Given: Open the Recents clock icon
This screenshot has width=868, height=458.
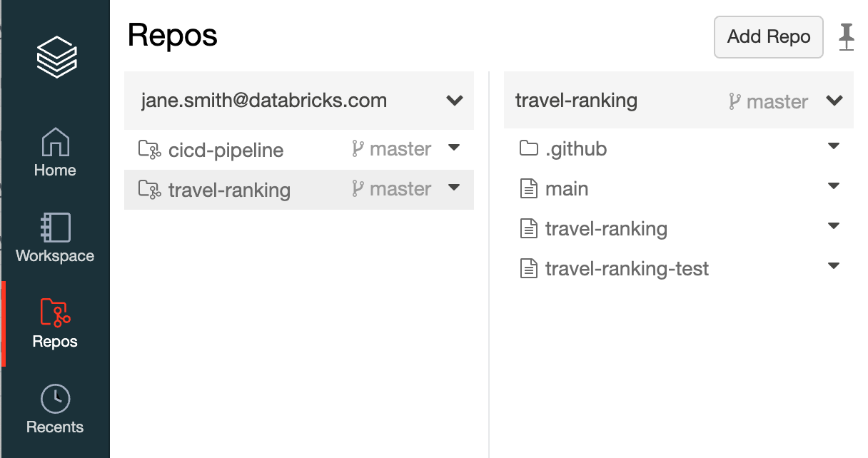Looking at the screenshot, I should click(x=55, y=399).
